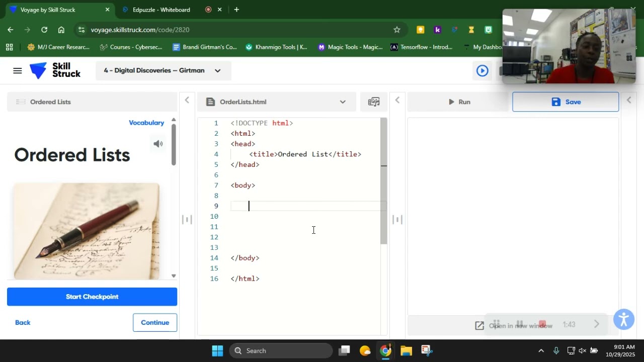The image size is (644, 362).
Task: Open the Tensorflow - Introd... bookmark
Action: click(x=422, y=47)
